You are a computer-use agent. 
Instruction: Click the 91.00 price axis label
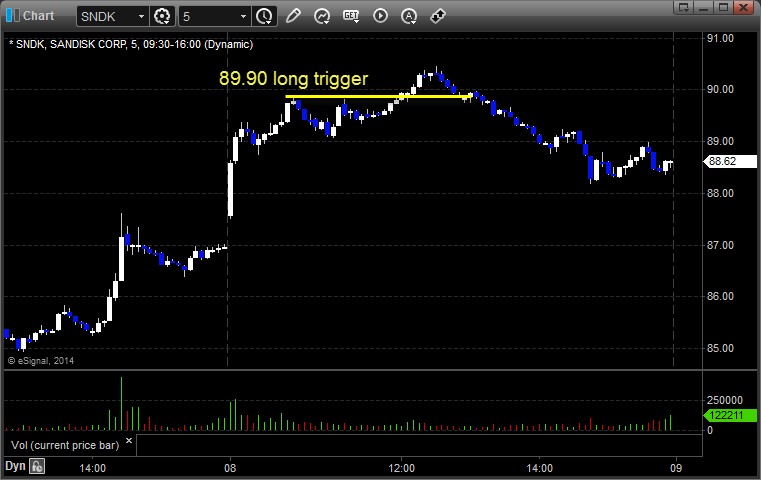[x=720, y=38]
